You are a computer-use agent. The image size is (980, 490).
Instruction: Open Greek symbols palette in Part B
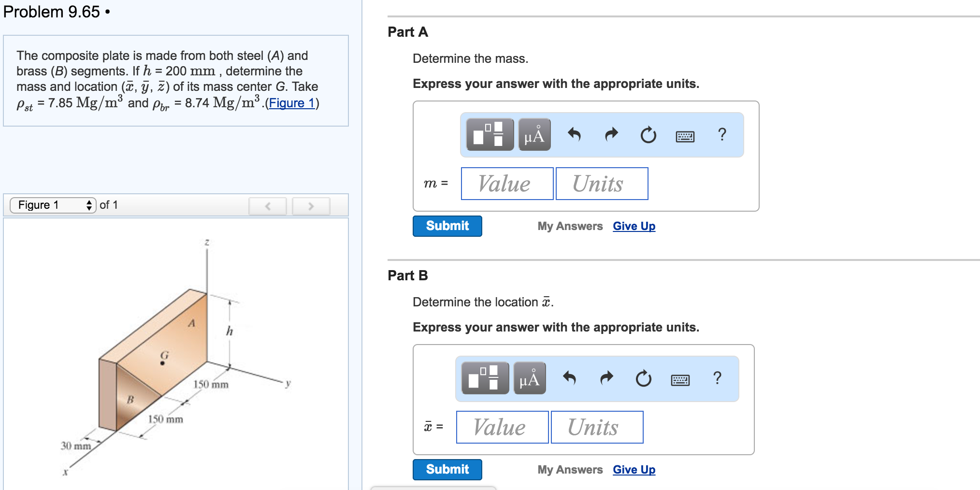click(529, 378)
